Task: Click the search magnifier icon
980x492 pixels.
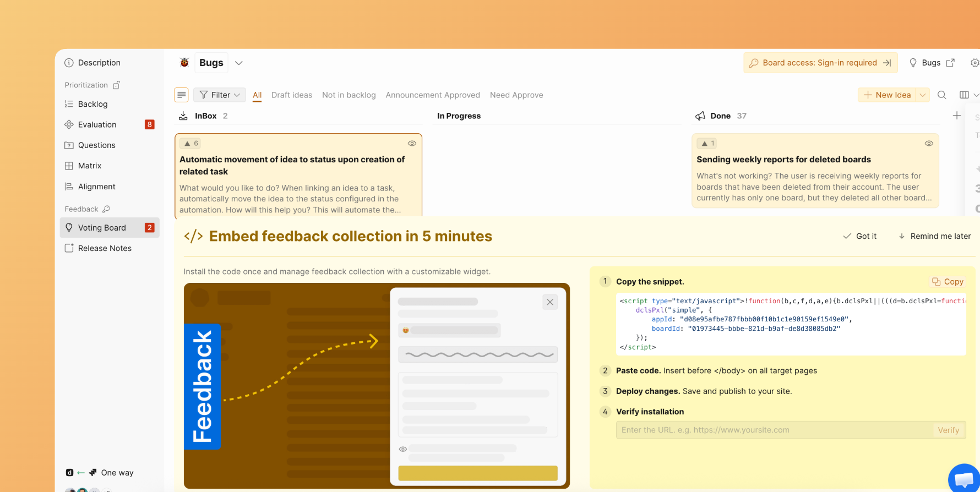Action: pyautogui.click(x=942, y=95)
